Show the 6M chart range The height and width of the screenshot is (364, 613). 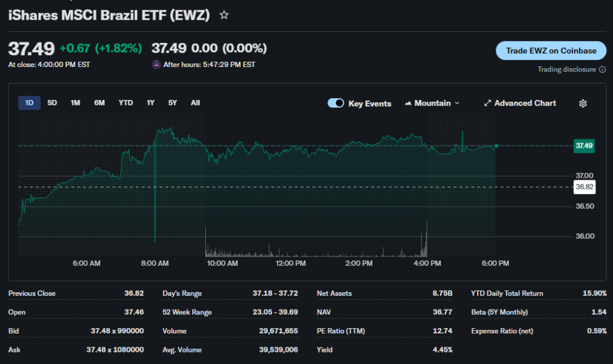click(x=99, y=103)
